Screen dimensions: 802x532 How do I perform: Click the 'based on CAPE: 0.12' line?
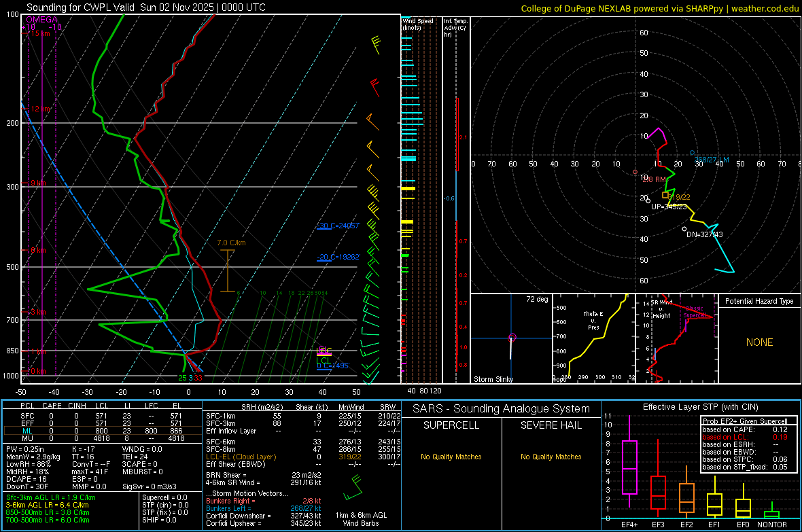[745, 429]
